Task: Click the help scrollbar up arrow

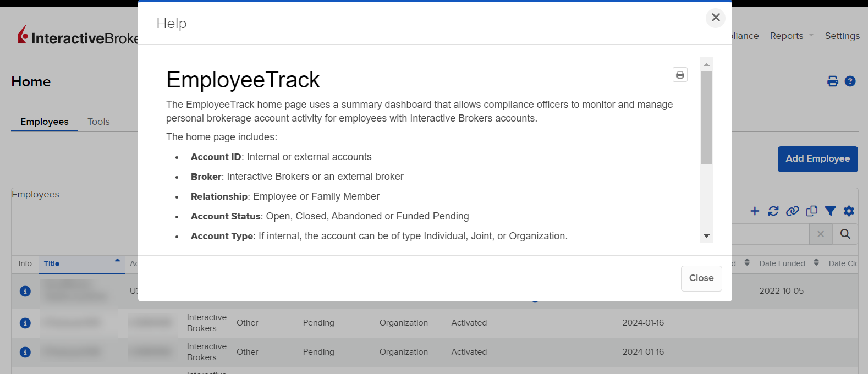Action: coord(706,64)
